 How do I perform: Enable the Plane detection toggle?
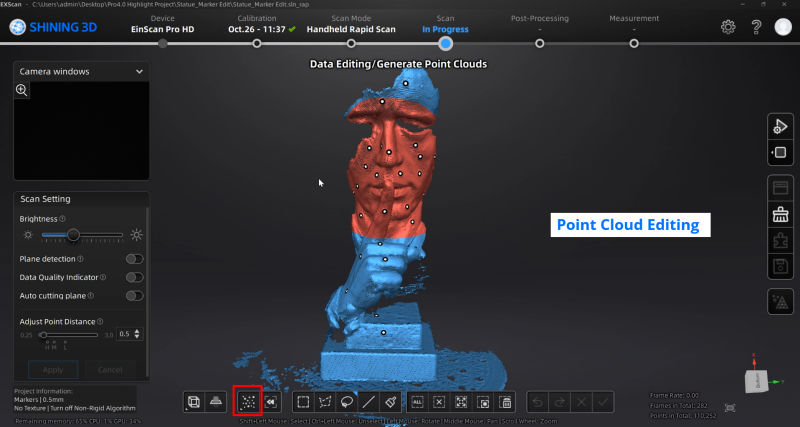point(133,259)
